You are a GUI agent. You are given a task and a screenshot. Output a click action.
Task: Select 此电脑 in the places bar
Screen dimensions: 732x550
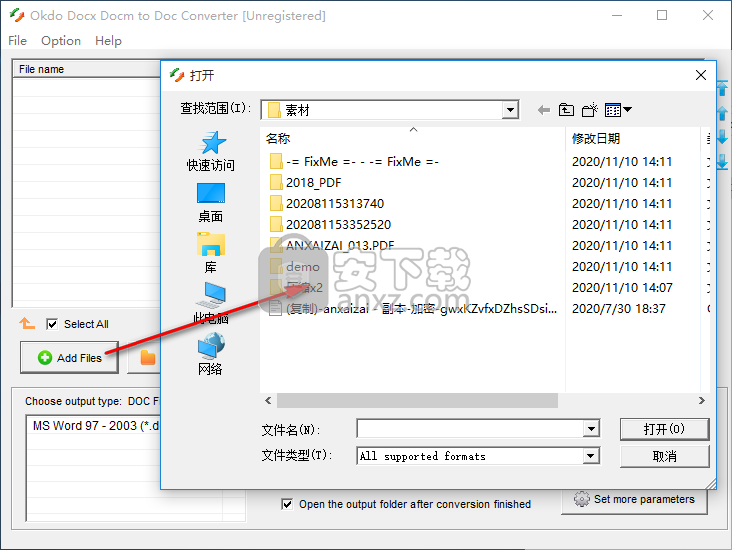(x=211, y=303)
